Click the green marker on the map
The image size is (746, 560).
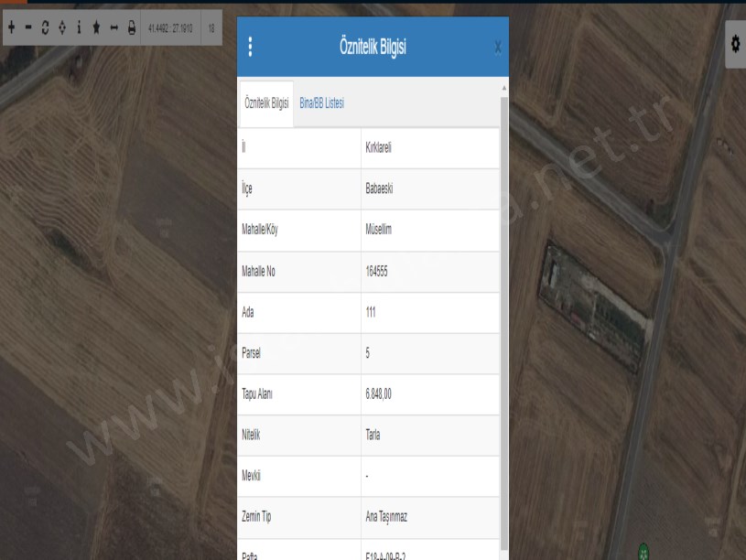point(643,552)
